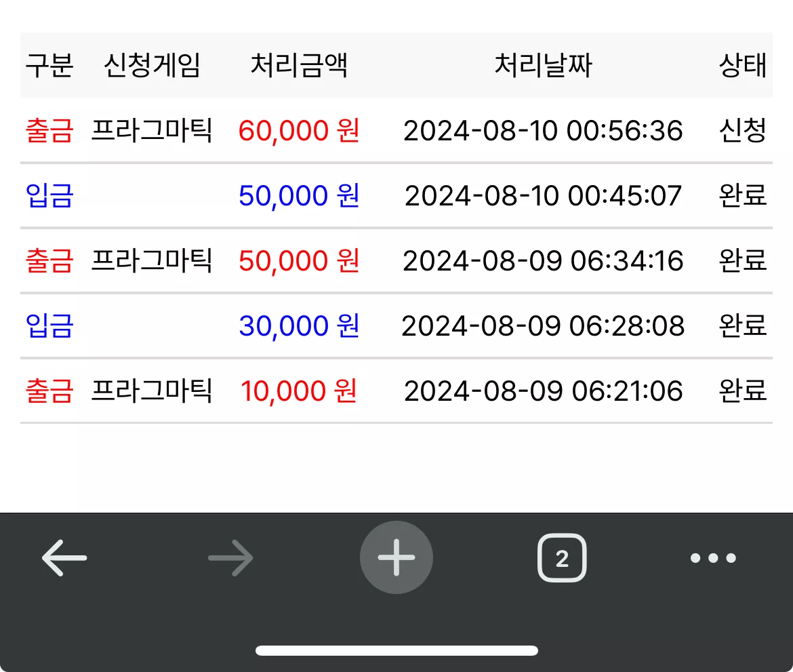The width and height of the screenshot is (793, 672).
Task: Click the date 2024-08-09 06:34:16
Action: point(543,260)
